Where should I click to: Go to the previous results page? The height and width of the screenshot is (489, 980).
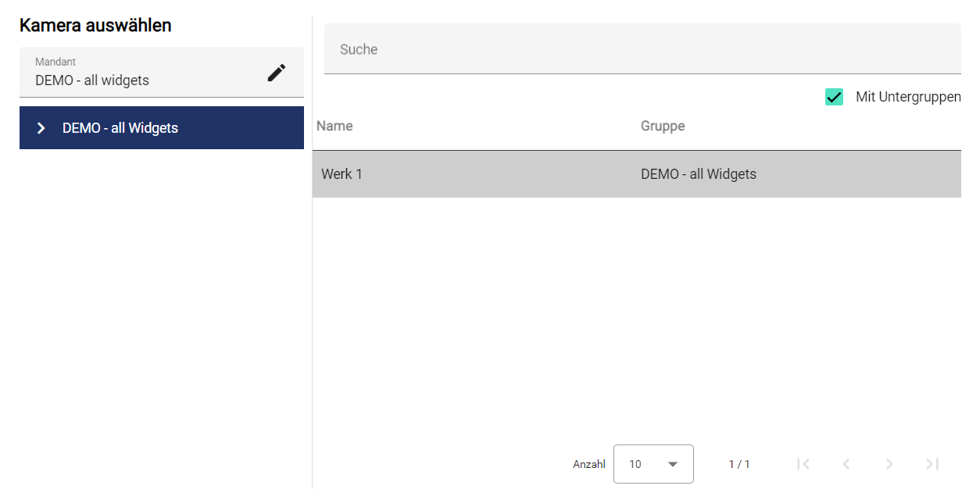tap(846, 464)
